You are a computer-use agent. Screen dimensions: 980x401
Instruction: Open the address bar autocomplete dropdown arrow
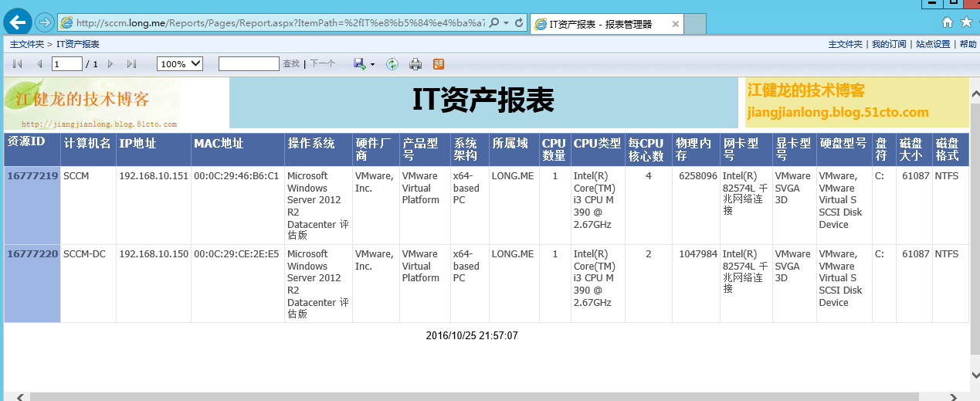pyautogui.click(x=506, y=23)
